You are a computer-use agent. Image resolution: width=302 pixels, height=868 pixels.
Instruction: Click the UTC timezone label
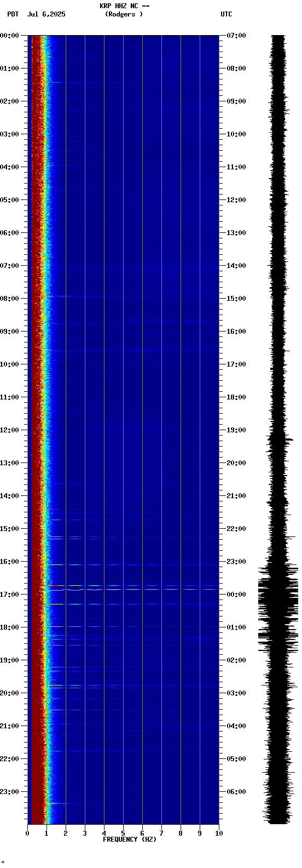pos(226,14)
